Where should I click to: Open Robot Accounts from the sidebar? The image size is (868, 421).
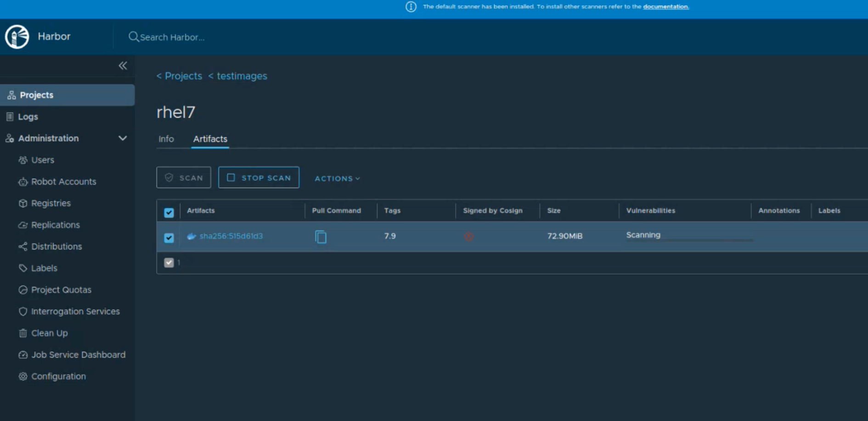click(x=63, y=182)
